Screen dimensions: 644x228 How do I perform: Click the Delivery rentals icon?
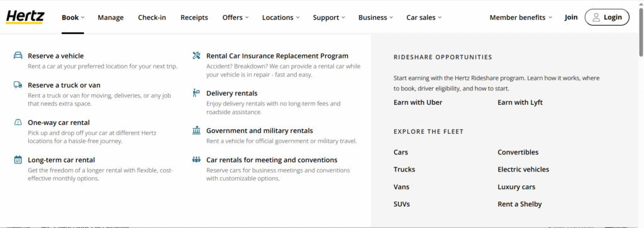click(196, 93)
